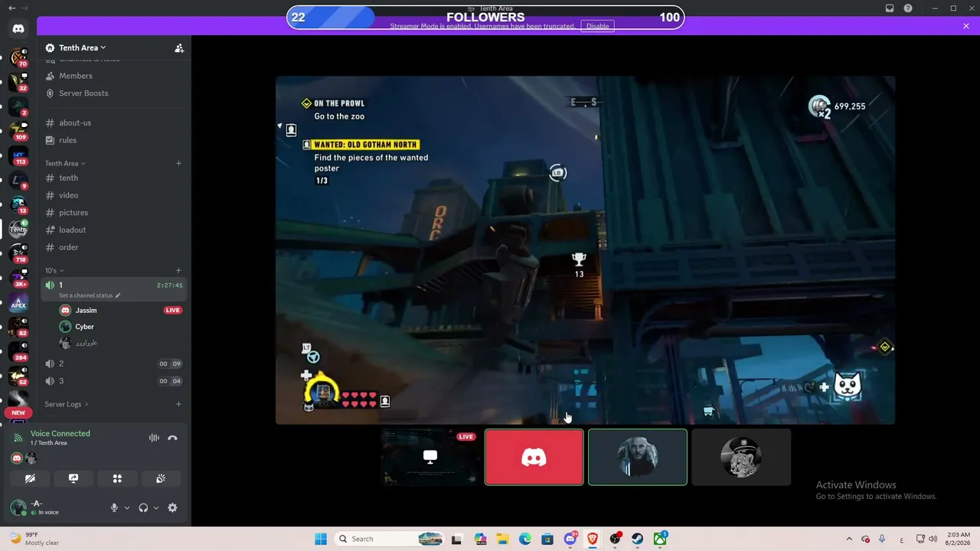Select Jassim in voice channel
This screenshot has width=980, height=551.
pos(121,310)
